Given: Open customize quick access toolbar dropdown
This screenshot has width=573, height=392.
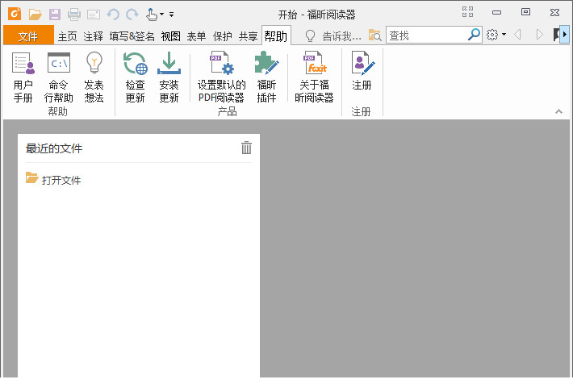Looking at the screenshot, I should (x=171, y=15).
